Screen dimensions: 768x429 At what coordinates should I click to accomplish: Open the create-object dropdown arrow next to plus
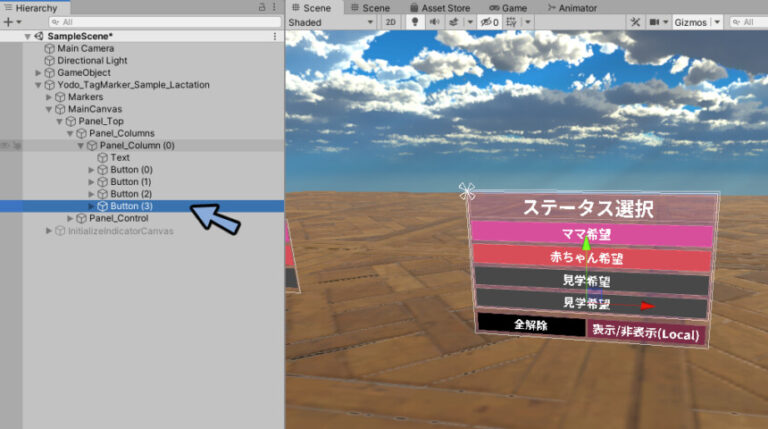(x=19, y=22)
